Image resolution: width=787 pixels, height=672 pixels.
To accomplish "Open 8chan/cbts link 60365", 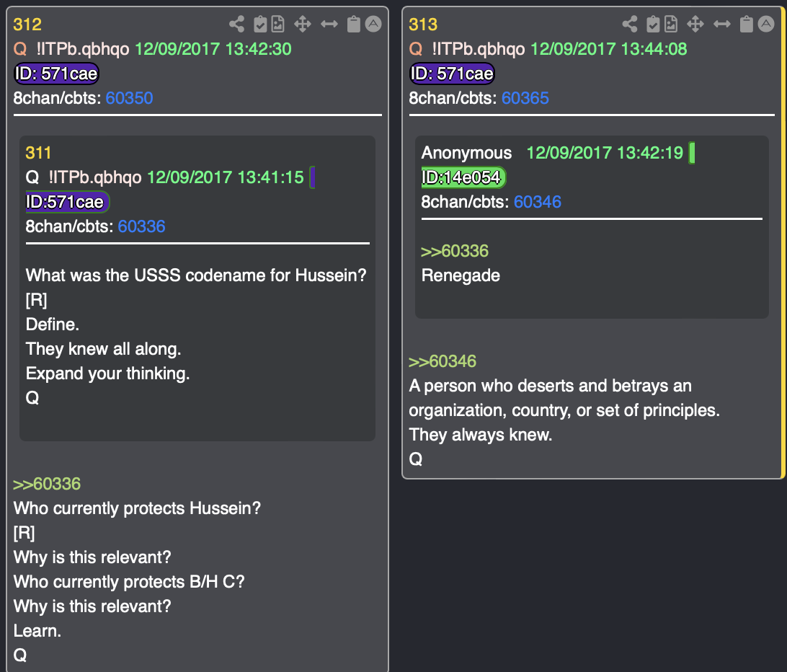I will [525, 98].
